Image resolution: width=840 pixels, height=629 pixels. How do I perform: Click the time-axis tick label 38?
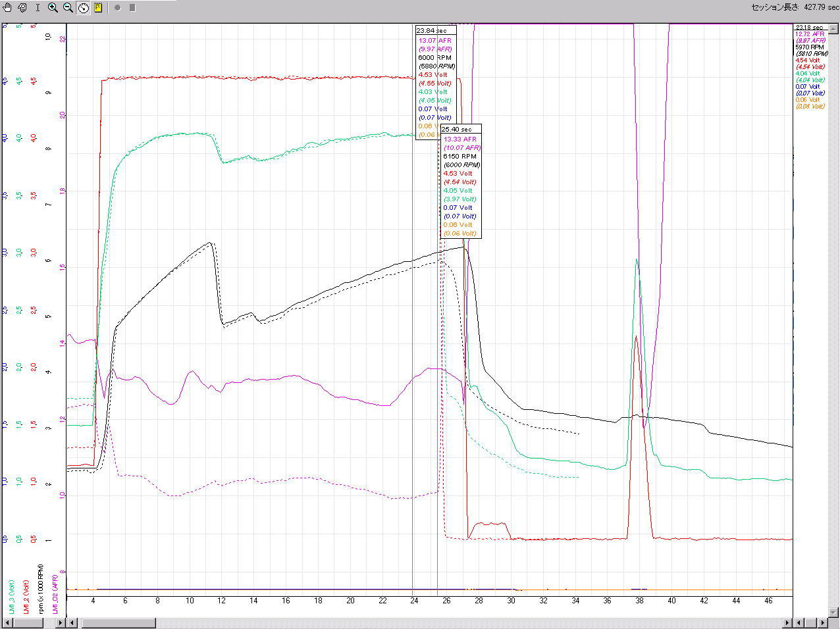pos(639,601)
